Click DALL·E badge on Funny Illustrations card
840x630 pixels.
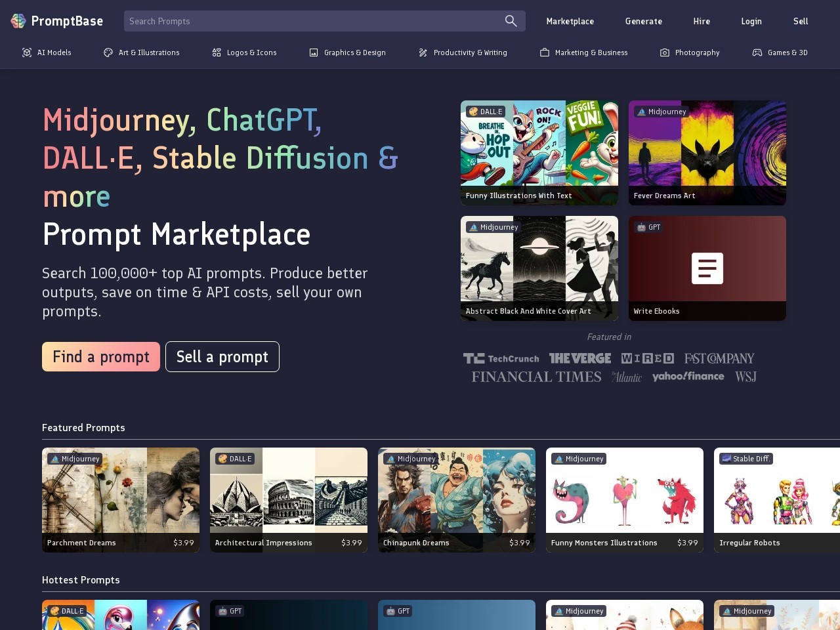(486, 112)
